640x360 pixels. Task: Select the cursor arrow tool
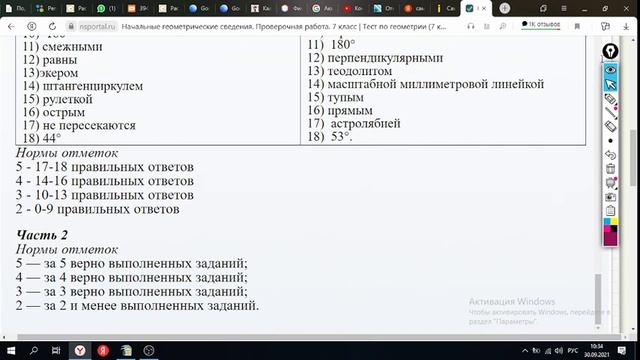point(610,84)
